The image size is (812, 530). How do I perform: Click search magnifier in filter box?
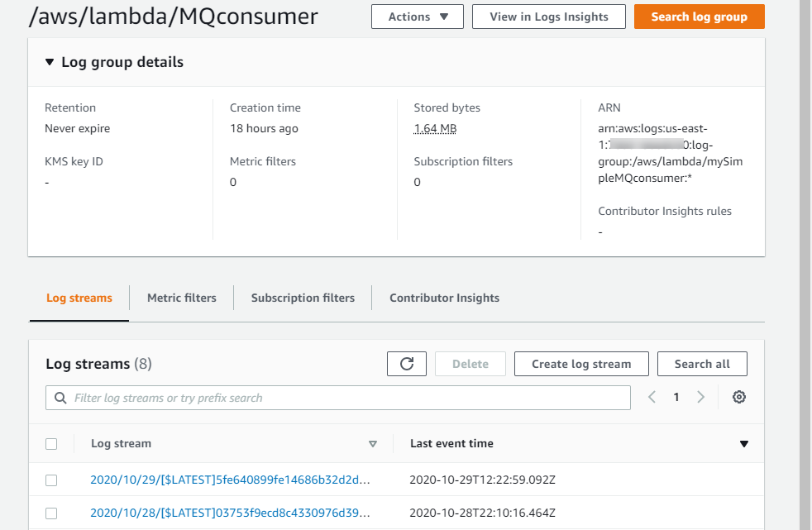[x=60, y=398]
